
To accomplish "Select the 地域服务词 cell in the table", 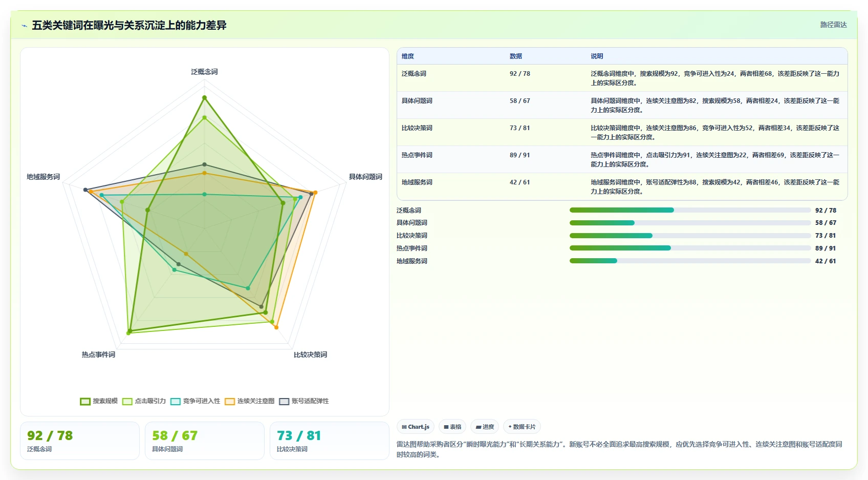I will 417,182.
